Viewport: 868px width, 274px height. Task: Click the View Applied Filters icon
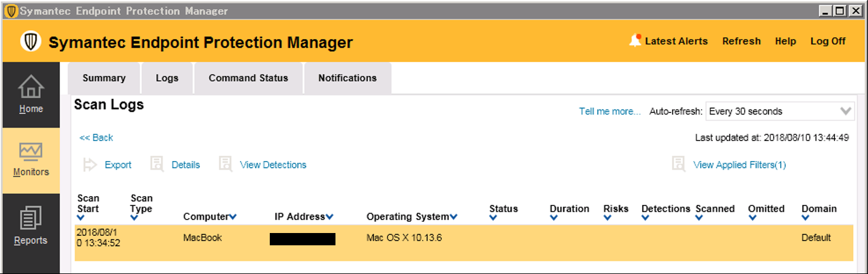click(678, 164)
